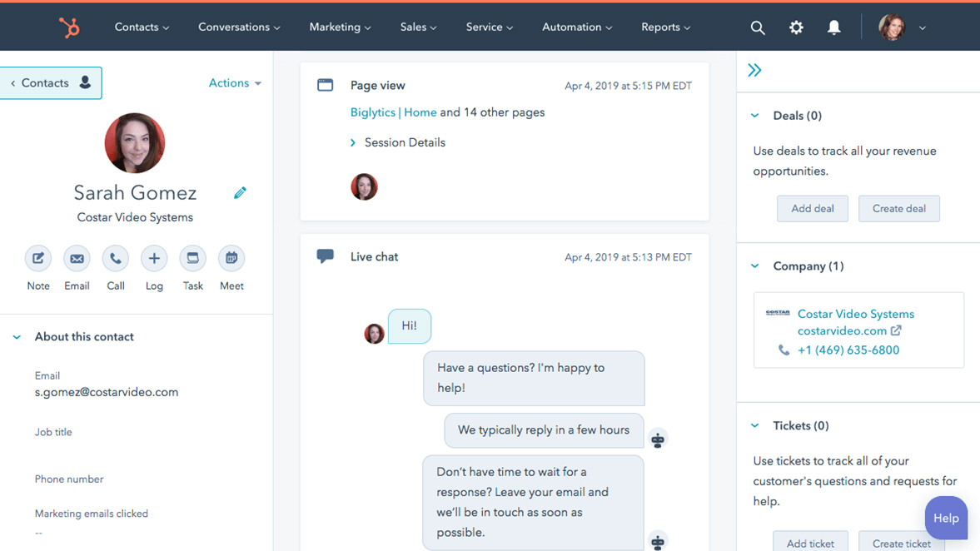Collapse the About this contact section

[x=17, y=337]
